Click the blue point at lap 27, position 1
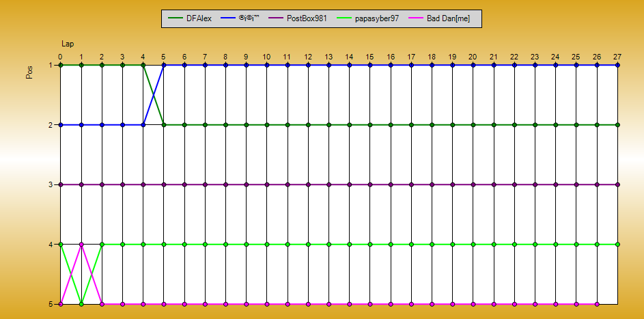 pyautogui.click(x=617, y=65)
